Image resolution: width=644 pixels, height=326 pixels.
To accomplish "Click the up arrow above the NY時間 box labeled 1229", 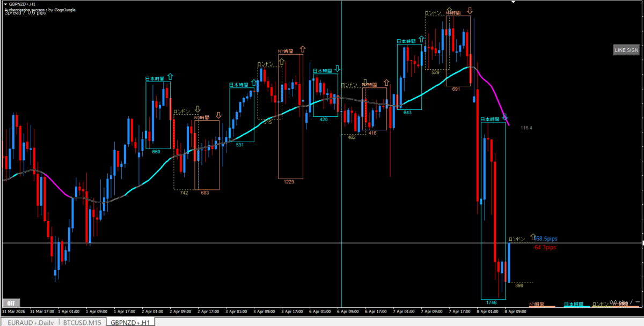I will click(302, 49).
